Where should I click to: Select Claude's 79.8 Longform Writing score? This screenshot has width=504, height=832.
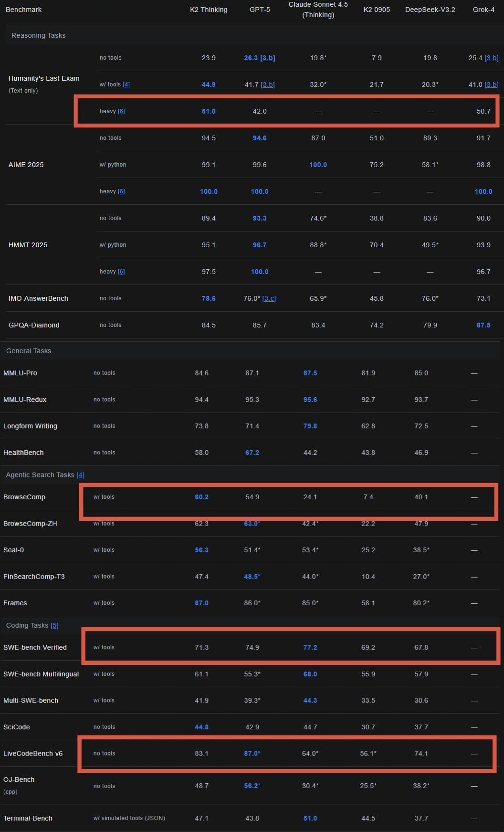click(310, 426)
